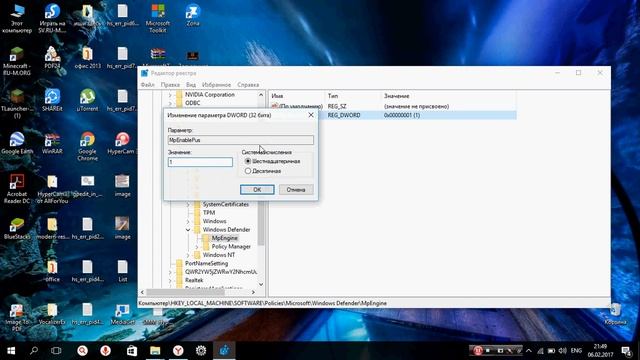Screen dimensions: 640x360
Task: Expand the Policy Manager key
Action: tap(197, 247)
